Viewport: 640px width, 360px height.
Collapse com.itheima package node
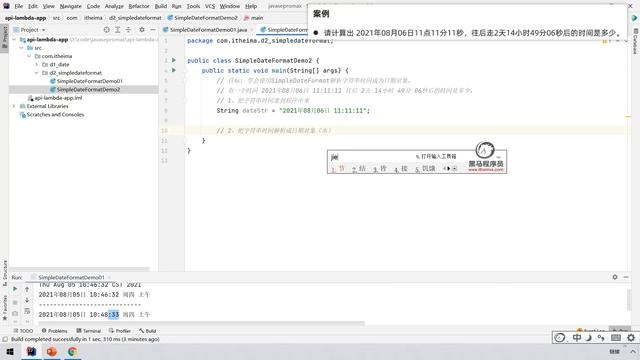coord(29,56)
